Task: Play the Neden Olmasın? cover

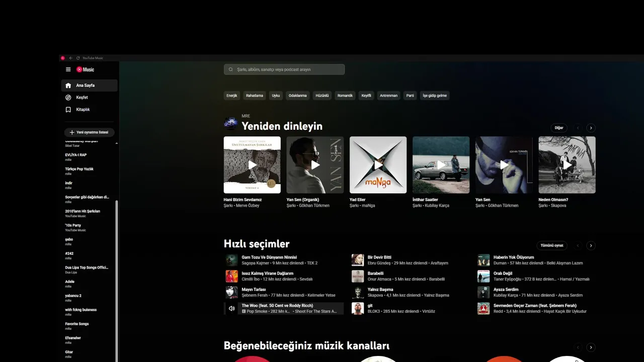Action: click(567, 165)
